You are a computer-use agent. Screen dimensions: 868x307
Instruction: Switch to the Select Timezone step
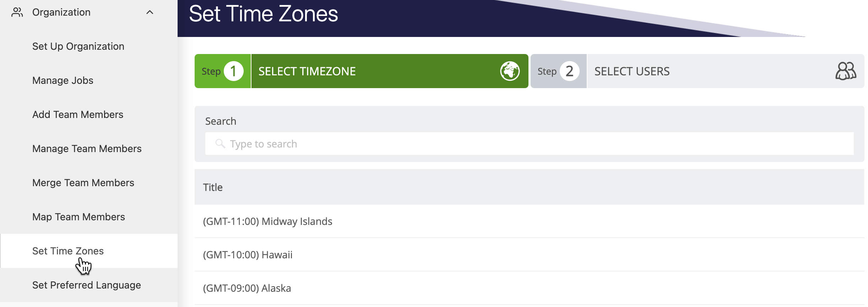pyautogui.click(x=355, y=71)
